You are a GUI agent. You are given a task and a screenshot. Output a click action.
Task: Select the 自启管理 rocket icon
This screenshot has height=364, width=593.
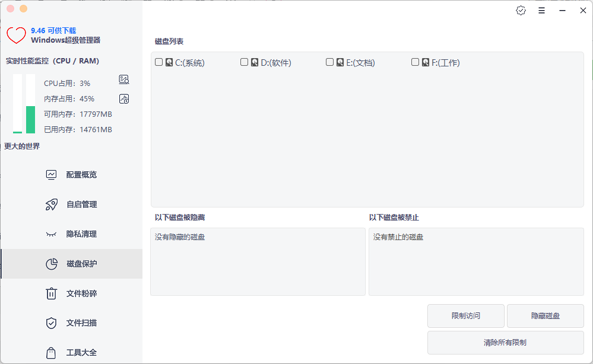(52, 204)
